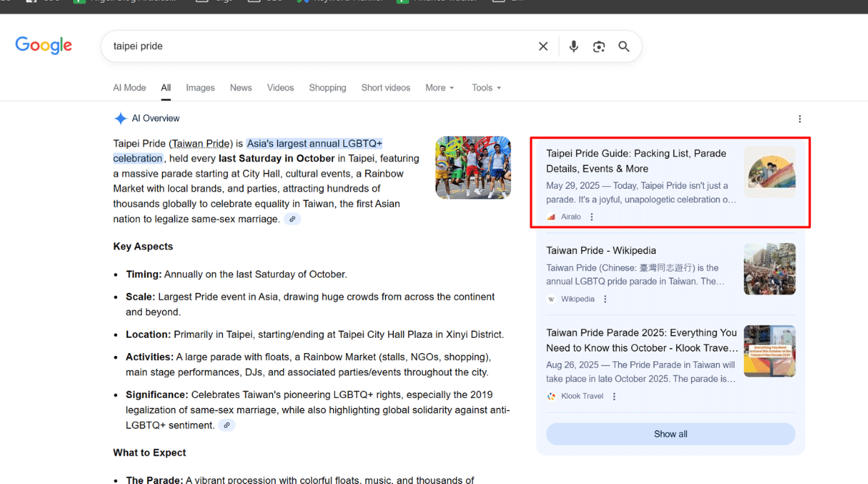Image resolution: width=868 pixels, height=484 pixels.
Task: Click the 'AI Overview' label
Action: click(x=156, y=119)
